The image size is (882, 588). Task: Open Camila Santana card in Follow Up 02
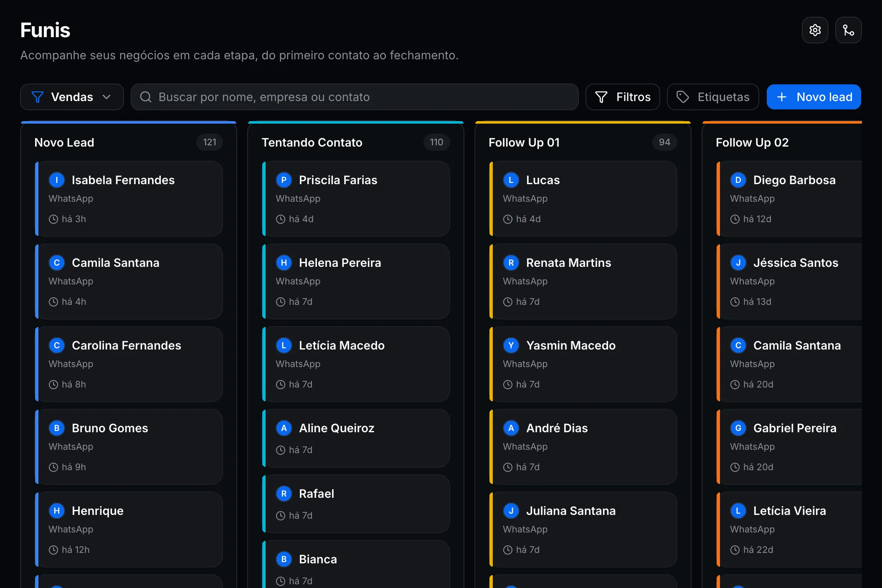pos(789,364)
